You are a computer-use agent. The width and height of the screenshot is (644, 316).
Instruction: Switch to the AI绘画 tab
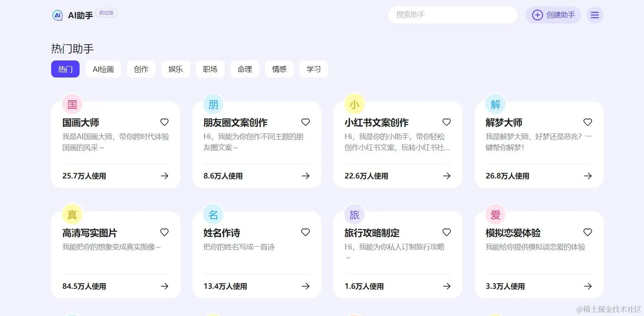pos(103,69)
